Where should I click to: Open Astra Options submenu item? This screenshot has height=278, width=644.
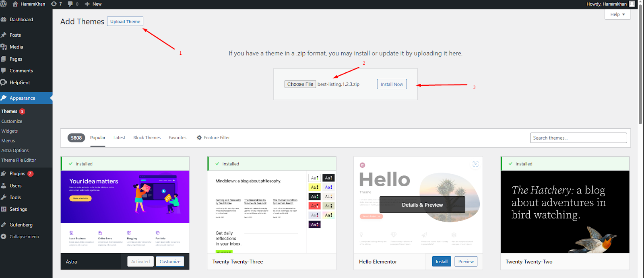pyautogui.click(x=15, y=150)
